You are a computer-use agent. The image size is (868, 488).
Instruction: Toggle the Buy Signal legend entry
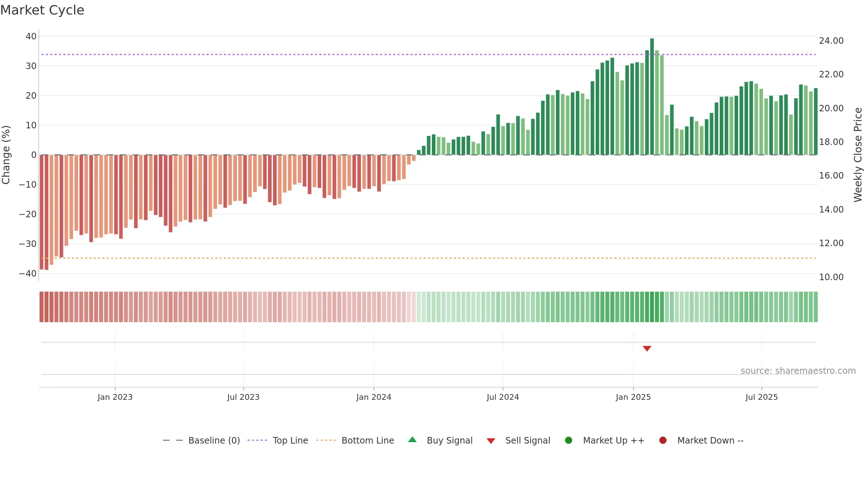[x=440, y=440]
